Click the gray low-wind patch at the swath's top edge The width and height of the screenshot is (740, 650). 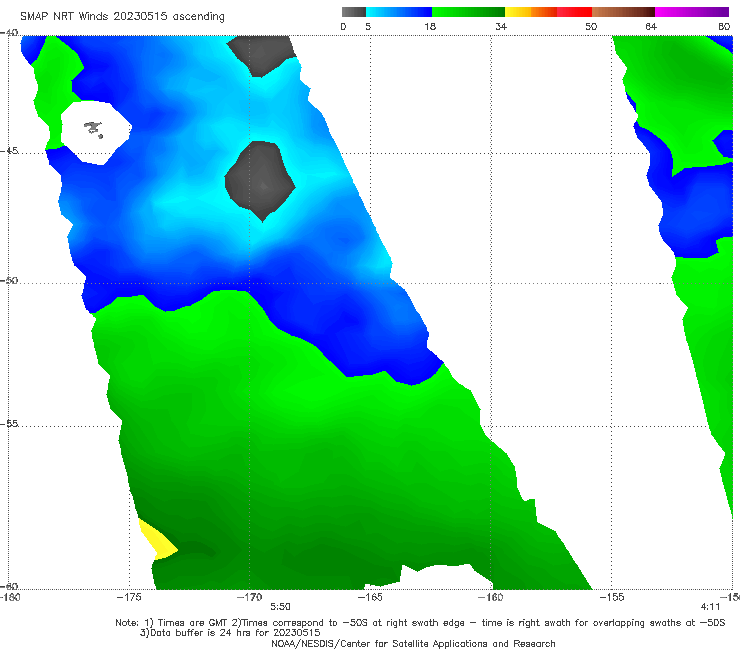262,55
